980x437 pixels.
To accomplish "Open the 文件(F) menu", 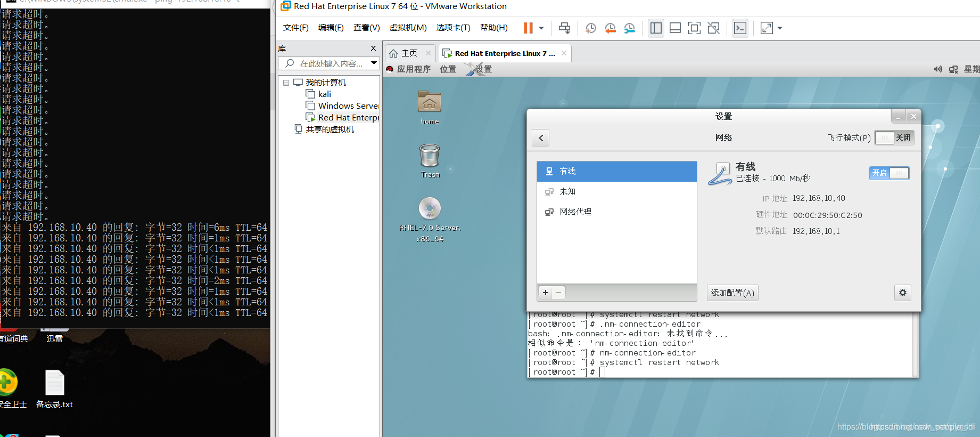I will (x=295, y=28).
